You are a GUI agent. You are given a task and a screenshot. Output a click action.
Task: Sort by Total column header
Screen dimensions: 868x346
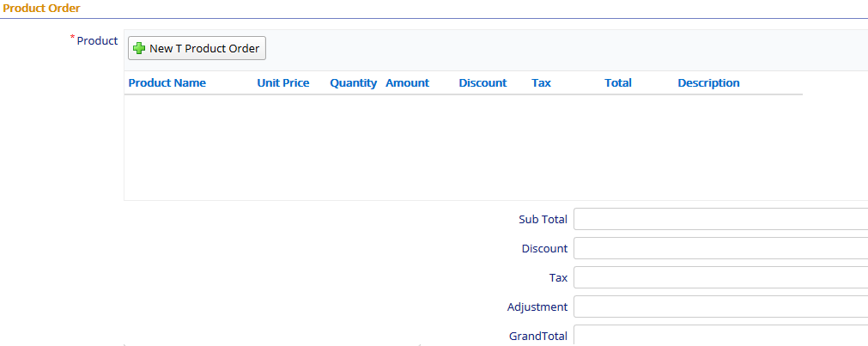[x=618, y=83]
